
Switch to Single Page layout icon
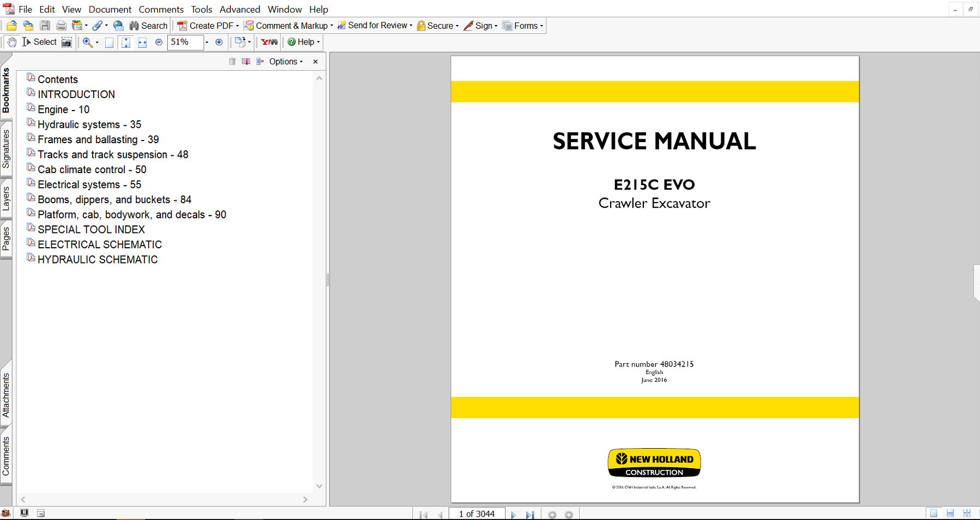[x=934, y=513]
